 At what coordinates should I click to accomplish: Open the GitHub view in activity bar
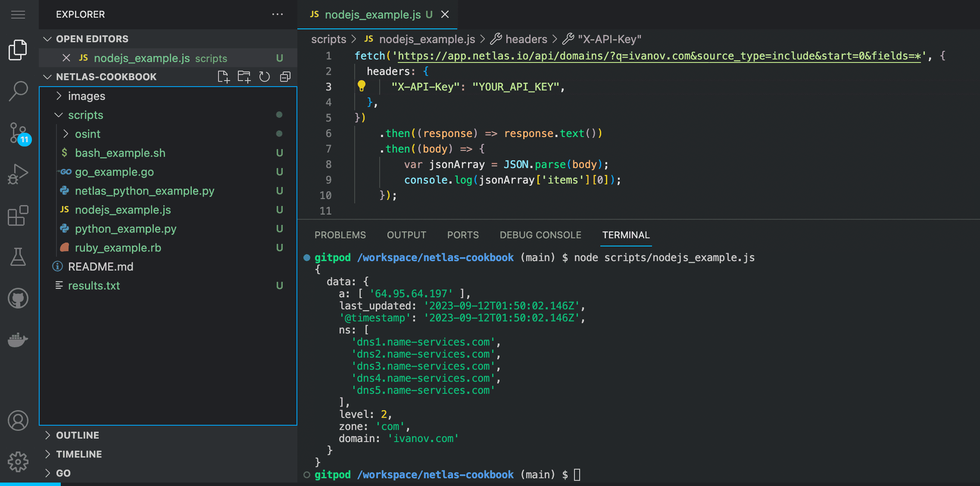tap(18, 298)
